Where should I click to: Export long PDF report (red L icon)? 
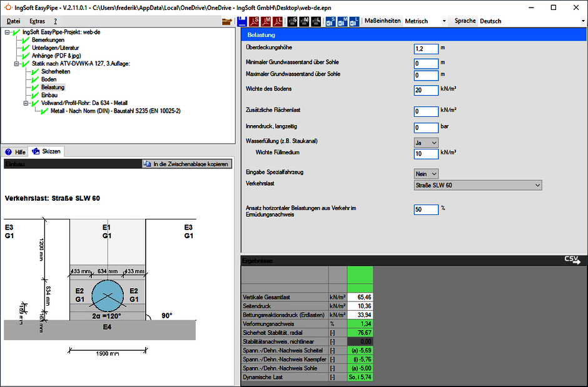(x=278, y=21)
